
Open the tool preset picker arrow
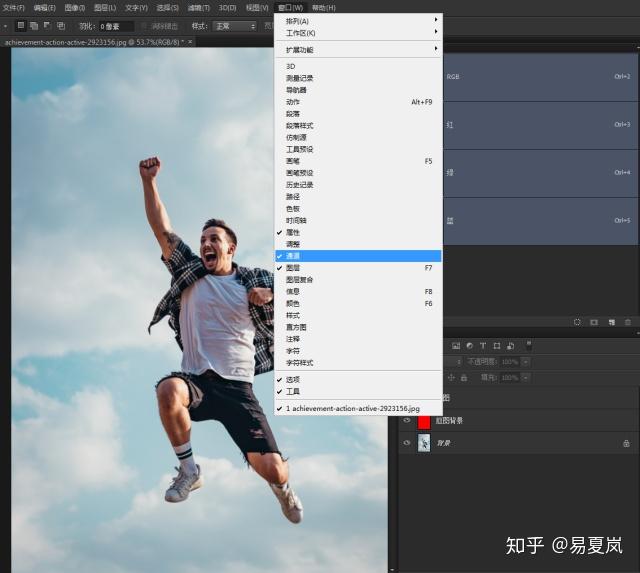[6, 27]
